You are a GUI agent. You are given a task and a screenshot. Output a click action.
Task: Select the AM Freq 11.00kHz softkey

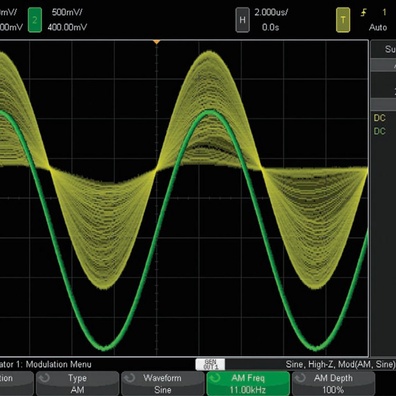click(248, 384)
